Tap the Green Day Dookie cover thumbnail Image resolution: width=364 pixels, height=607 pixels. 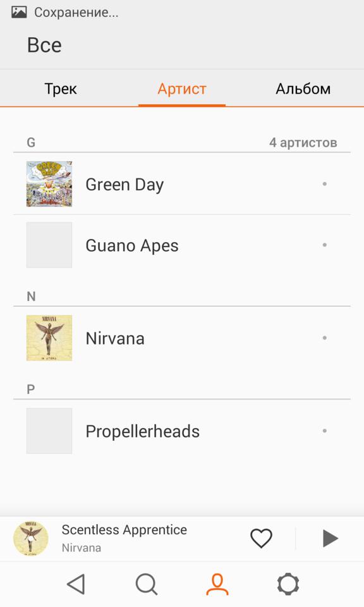pyautogui.click(x=49, y=184)
